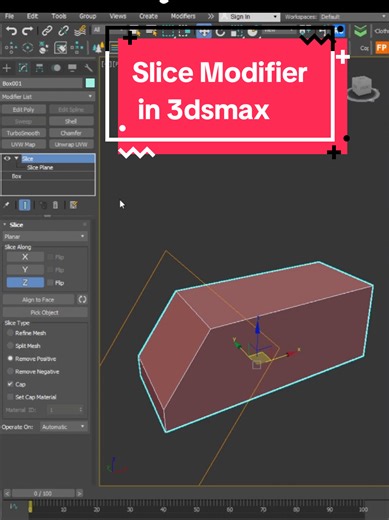Screen dimensions: 389x520
Task: Select the Remove Negative radio option
Action: (x=10, y=371)
